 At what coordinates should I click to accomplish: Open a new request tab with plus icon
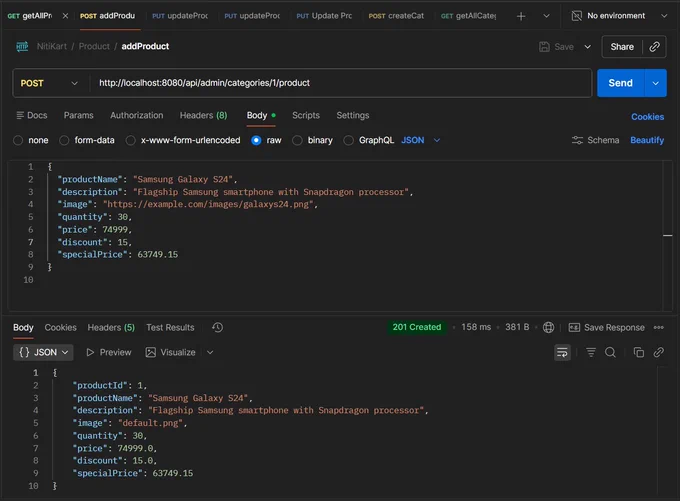[521, 16]
